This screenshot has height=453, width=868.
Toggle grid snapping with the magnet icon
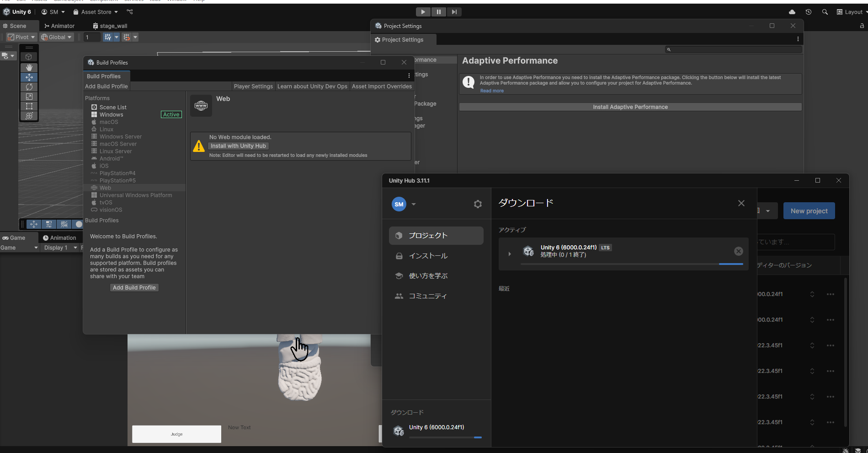coord(126,37)
